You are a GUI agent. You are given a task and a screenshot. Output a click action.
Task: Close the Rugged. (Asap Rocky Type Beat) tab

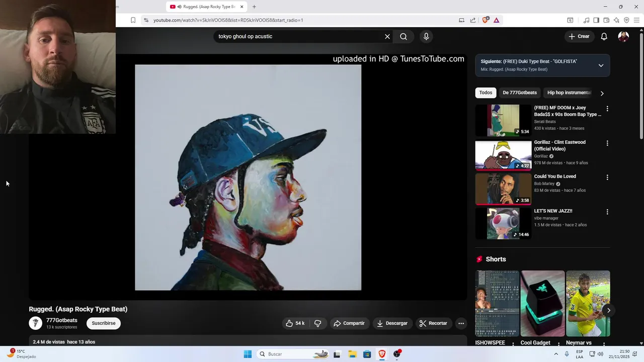[242, 7]
